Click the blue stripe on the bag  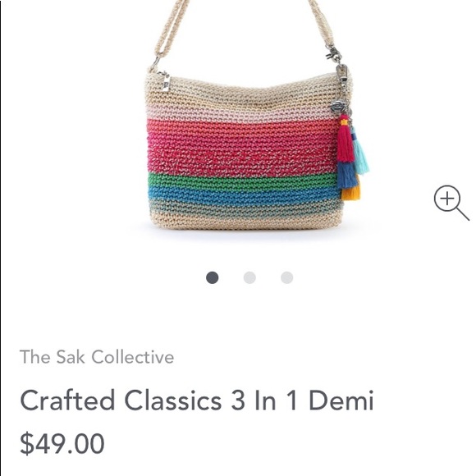tap(243, 195)
